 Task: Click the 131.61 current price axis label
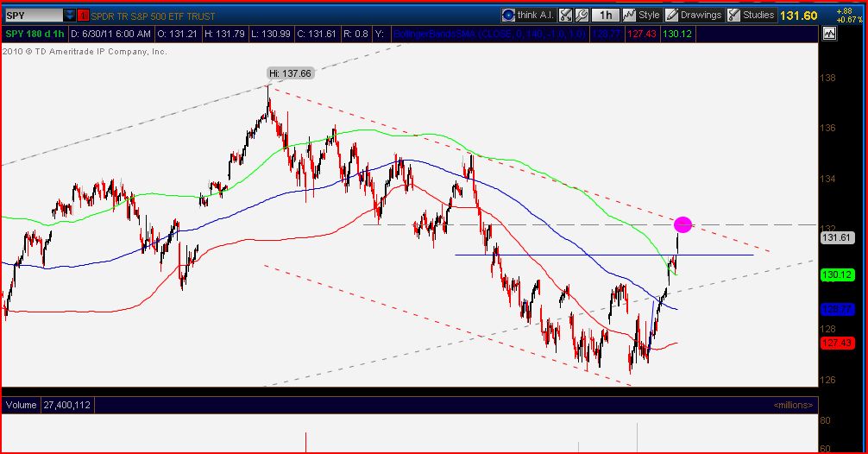click(x=836, y=237)
